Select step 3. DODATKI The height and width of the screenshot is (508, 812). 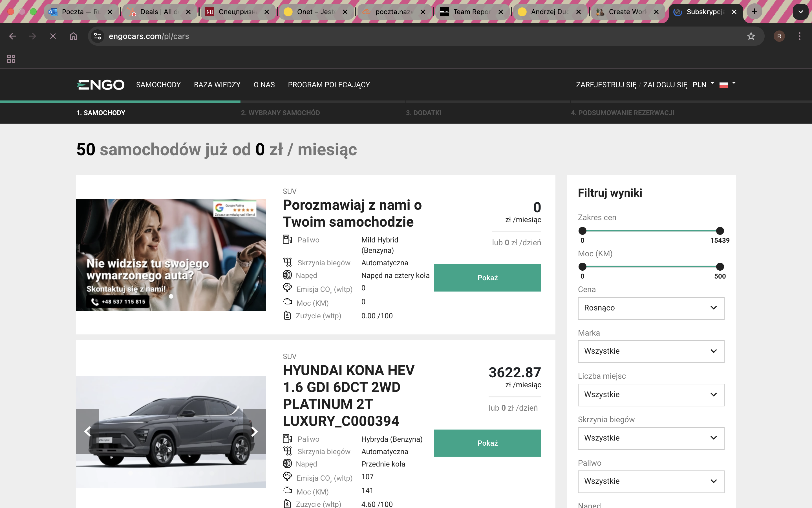[x=424, y=113]
